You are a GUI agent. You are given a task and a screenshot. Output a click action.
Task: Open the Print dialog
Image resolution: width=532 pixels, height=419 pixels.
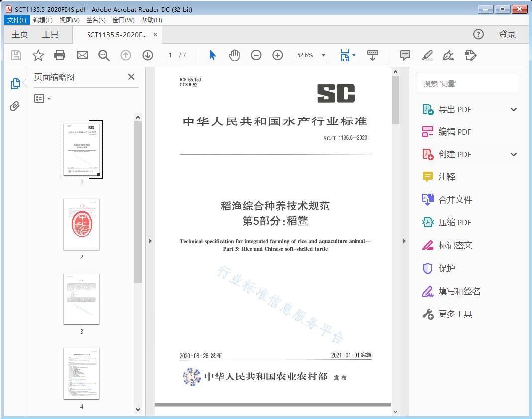point(60,55)
